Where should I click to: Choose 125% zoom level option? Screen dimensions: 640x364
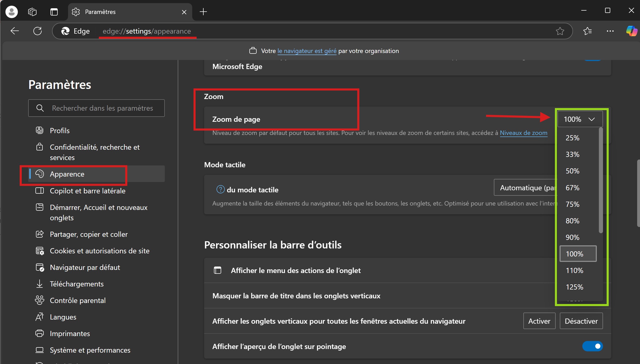tap(575, 287)
